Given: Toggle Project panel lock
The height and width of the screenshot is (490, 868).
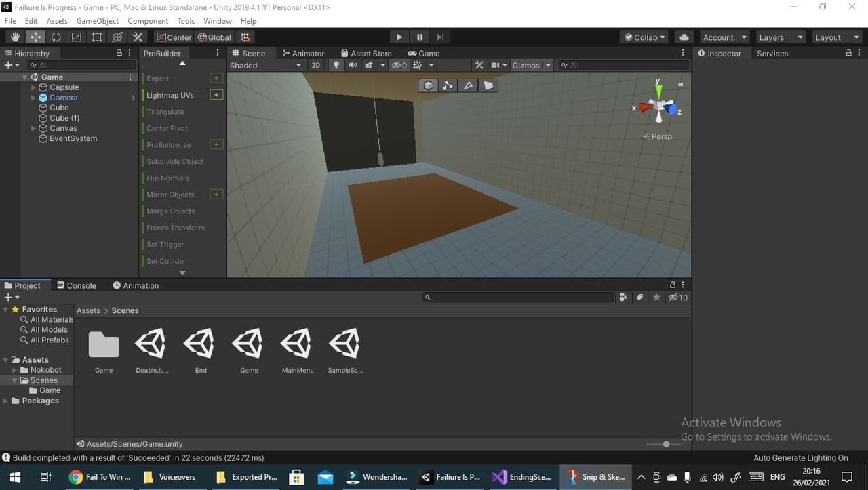Looking at the screenshot, I should coord(672,285).
